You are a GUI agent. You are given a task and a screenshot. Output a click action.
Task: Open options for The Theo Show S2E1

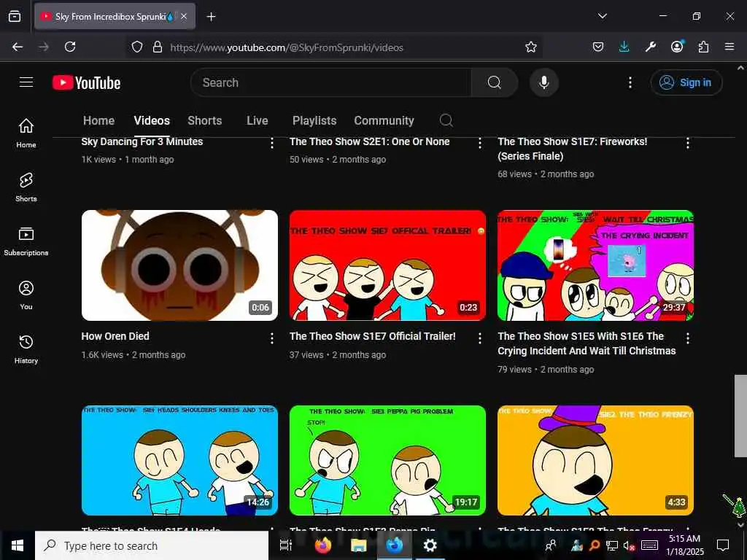[480, 142]
